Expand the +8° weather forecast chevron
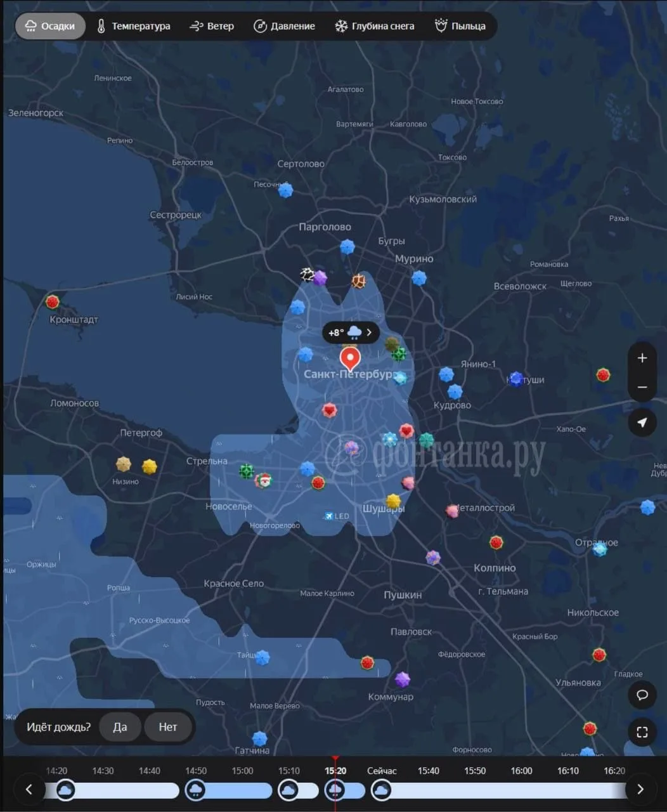667x812 pixels. [x=369, y=332]
